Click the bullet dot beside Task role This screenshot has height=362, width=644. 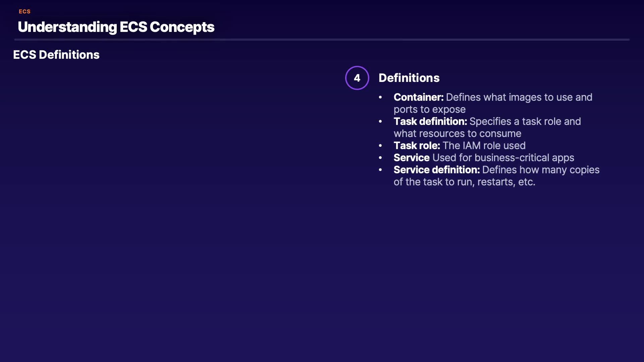[380, 146]
